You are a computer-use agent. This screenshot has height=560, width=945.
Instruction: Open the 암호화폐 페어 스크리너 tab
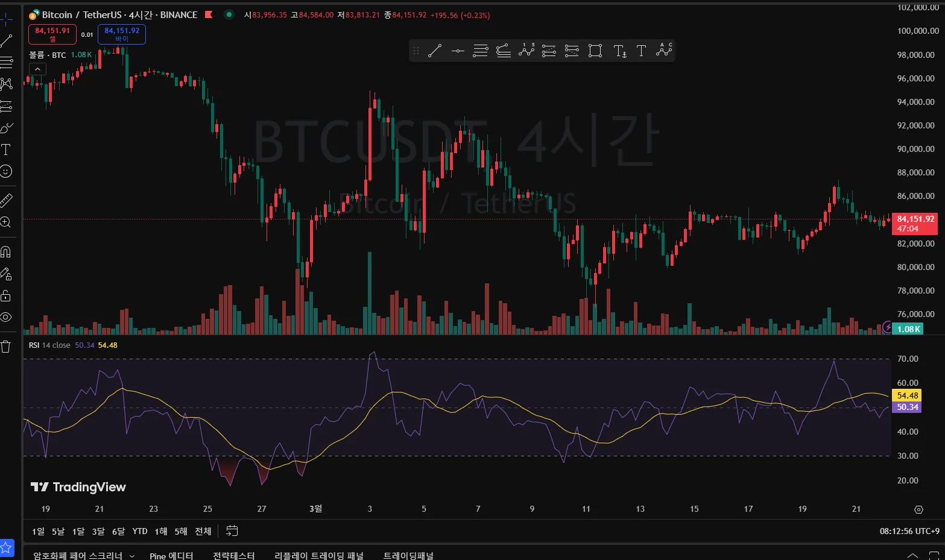tap(78, 555)
